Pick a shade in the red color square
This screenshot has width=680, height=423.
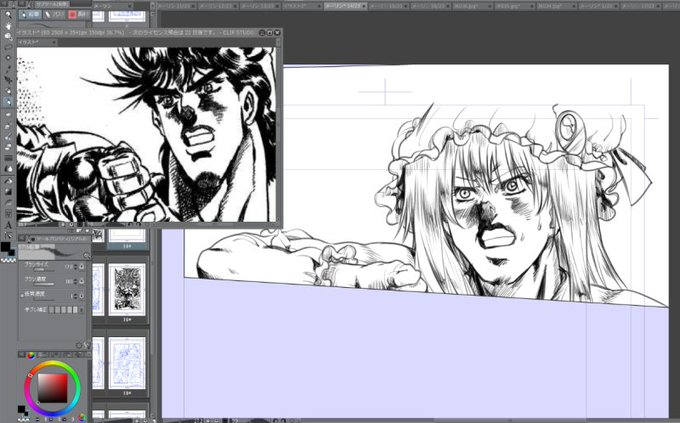pos(52,388)
